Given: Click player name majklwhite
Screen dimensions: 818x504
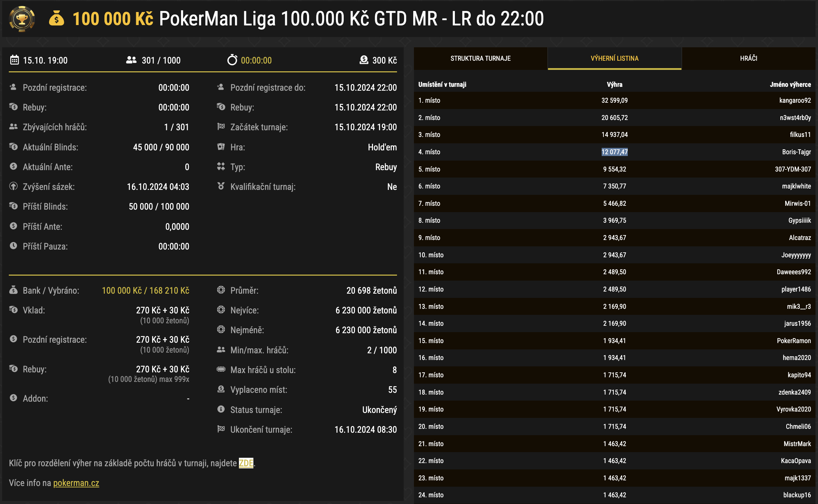Looking at the screenshot, I should tap(796, 186).
